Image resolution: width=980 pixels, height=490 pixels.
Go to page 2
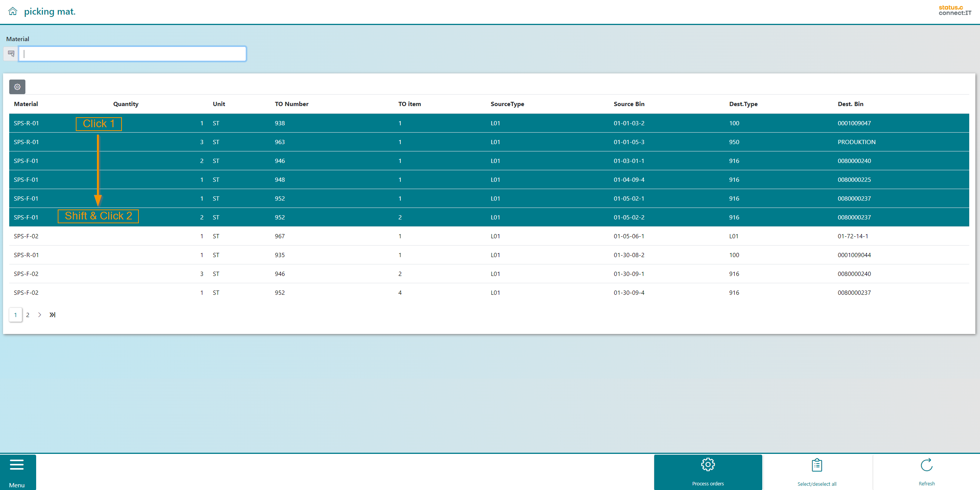[28, 315]
